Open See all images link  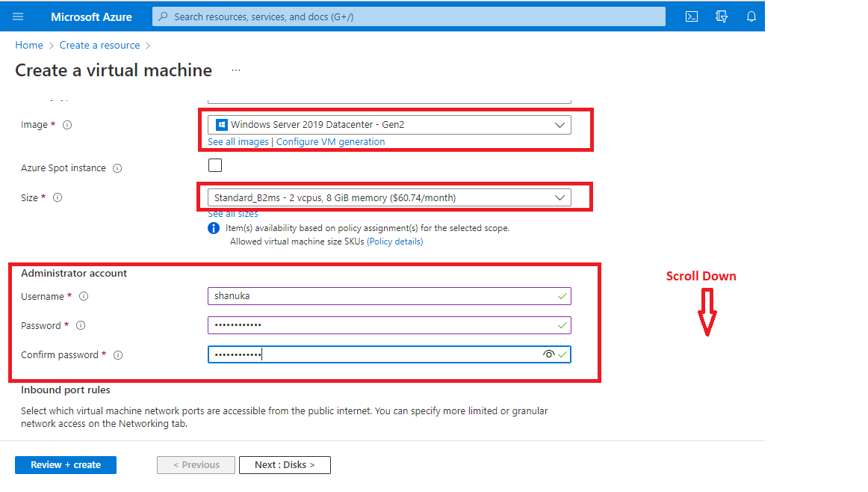[238, 142]
